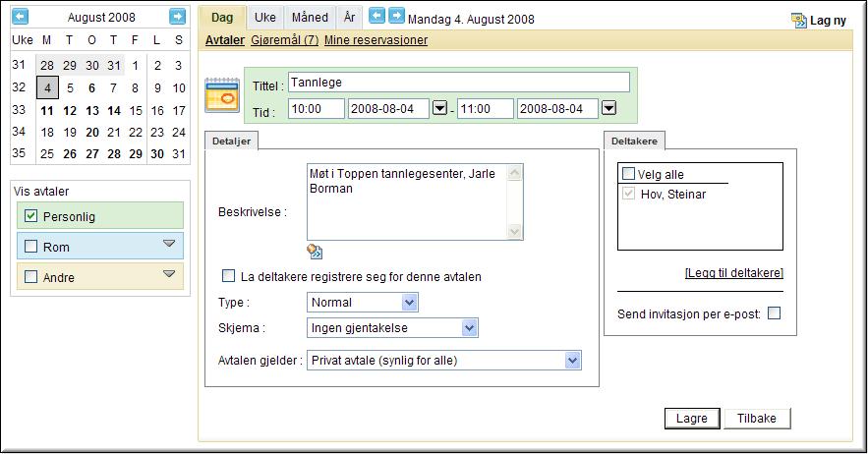Viewport: 868px width, 454px height.
Task: Check La deltakere registrere seg checkbox
Action: point(228,276)
